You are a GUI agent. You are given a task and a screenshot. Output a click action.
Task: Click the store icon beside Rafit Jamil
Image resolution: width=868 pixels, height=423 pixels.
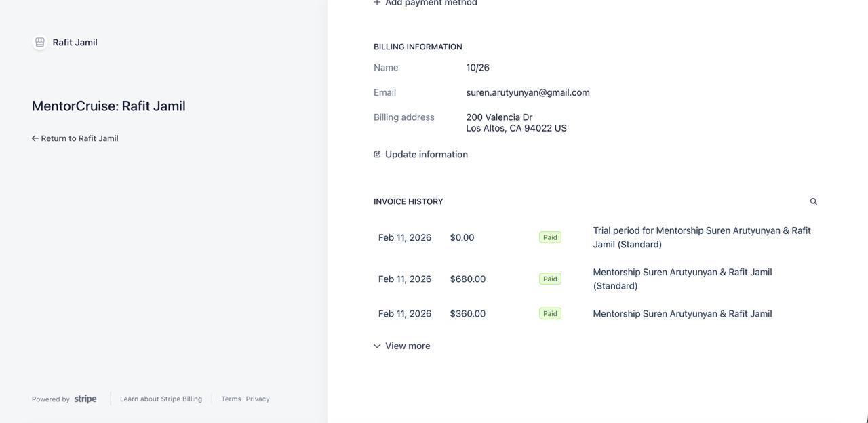40,42
